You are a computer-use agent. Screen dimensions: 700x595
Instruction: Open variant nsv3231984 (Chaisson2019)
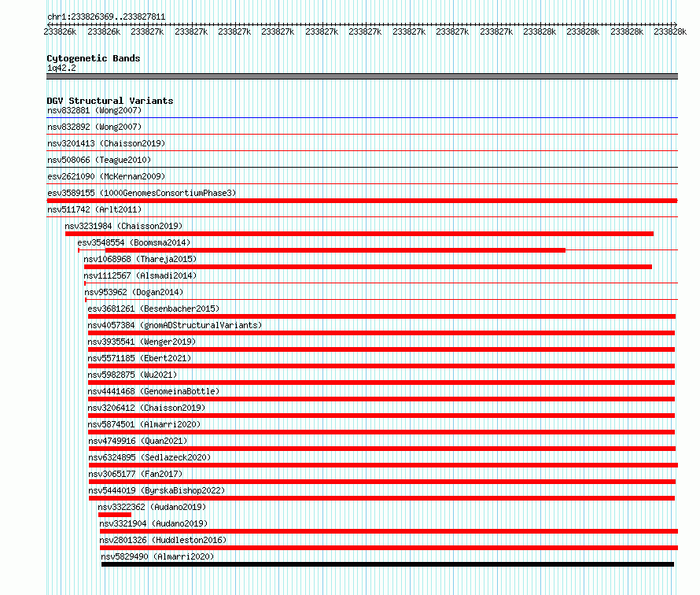click(123, 226)
